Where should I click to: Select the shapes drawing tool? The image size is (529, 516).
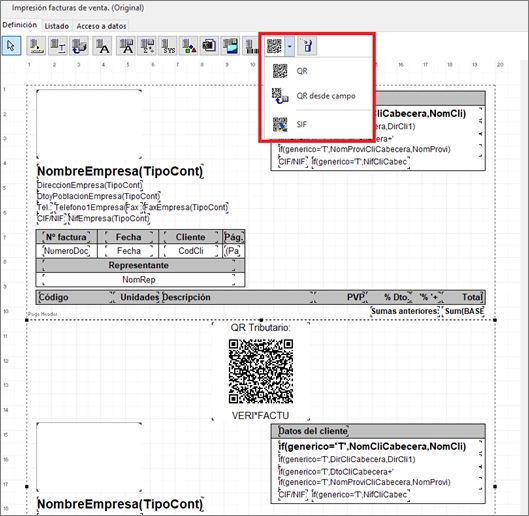pos(189,46)
